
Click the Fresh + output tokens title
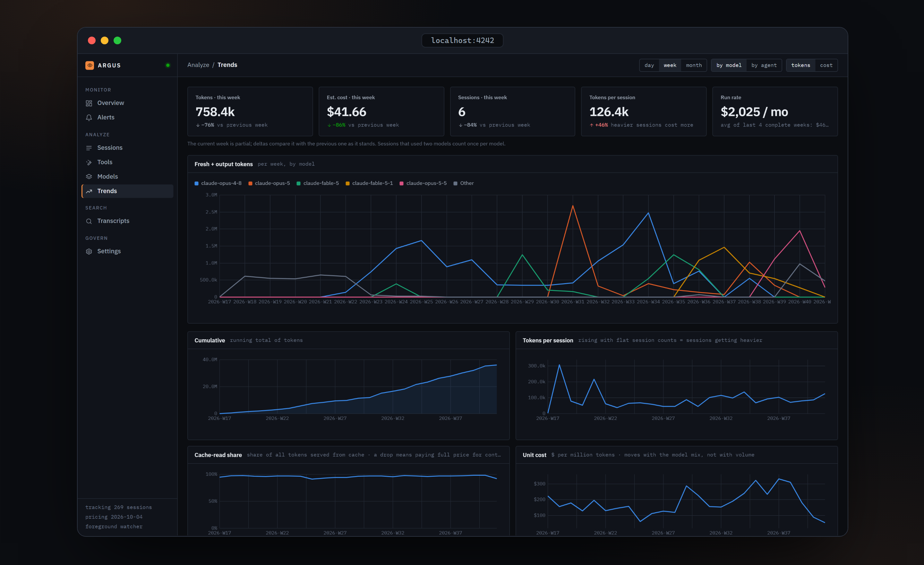224,164
